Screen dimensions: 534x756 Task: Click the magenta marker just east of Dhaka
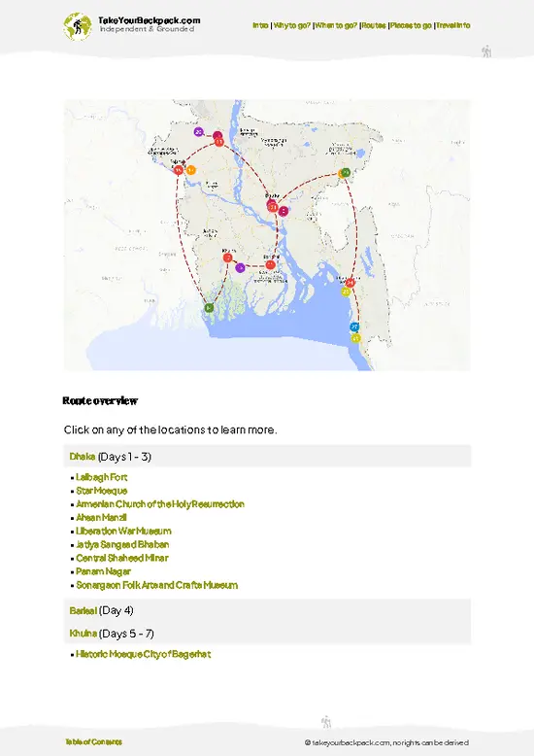pos(284,211)
